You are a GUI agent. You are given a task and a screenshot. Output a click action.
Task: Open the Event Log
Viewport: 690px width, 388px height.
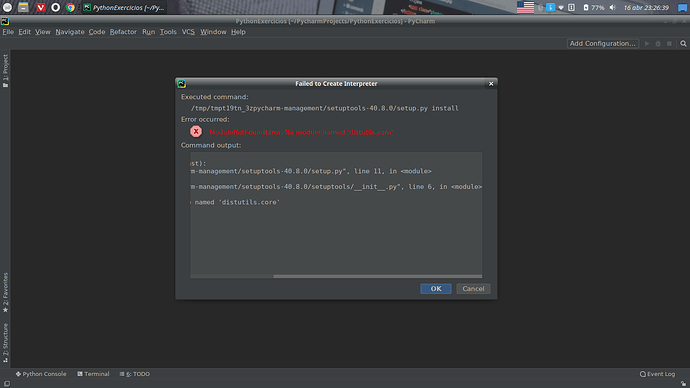[657, 374]
